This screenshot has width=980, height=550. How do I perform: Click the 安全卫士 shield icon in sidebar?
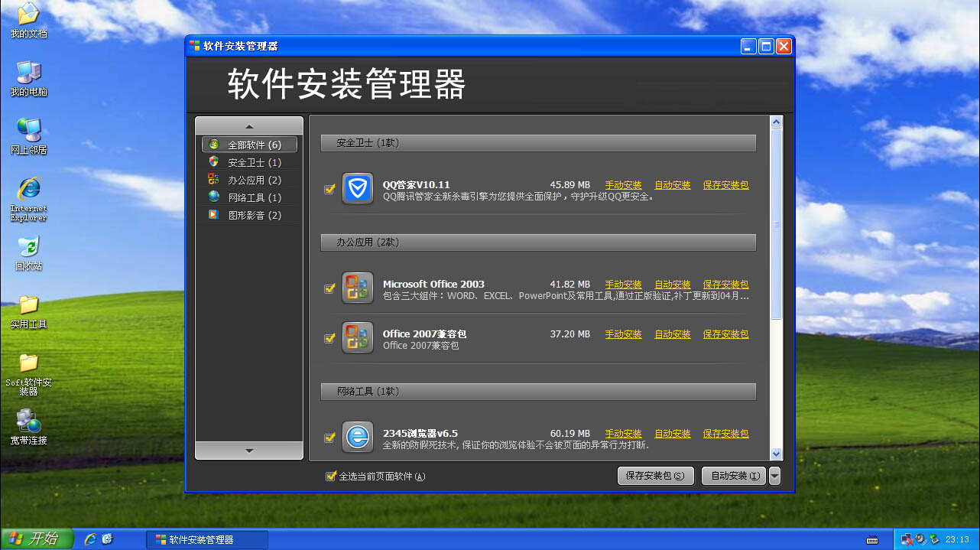pos(213,161)
